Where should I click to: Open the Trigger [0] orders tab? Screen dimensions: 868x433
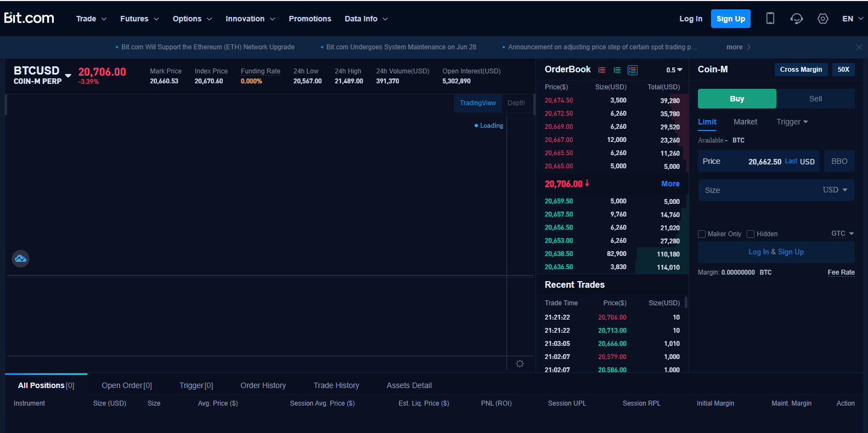click(196, 385)
